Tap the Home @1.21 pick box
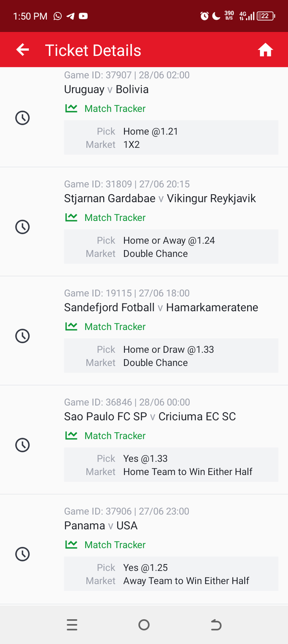 [x=171, y=137]
